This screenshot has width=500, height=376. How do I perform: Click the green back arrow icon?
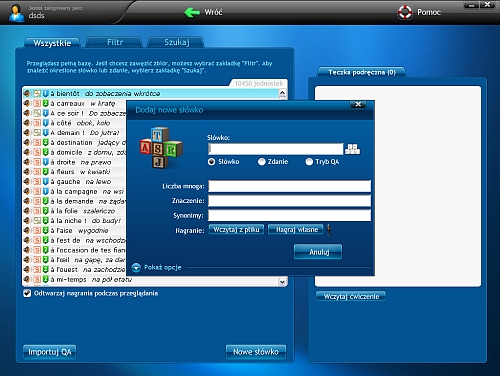tap(192, 12)
